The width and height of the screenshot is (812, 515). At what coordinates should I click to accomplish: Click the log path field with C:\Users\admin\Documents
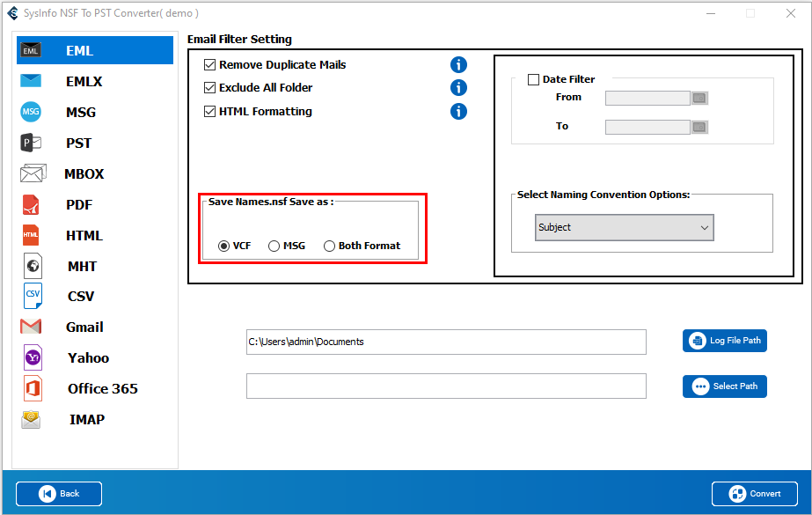click(446, 342)
